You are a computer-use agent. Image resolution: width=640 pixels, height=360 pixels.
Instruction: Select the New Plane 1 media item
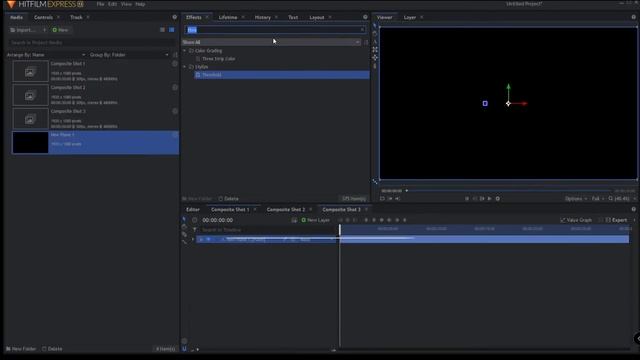(x=96, y=142)
